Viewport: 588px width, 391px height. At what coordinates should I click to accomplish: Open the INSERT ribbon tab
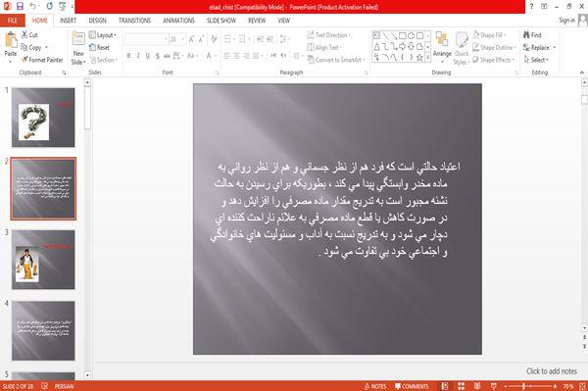click(x=68, y=21)
